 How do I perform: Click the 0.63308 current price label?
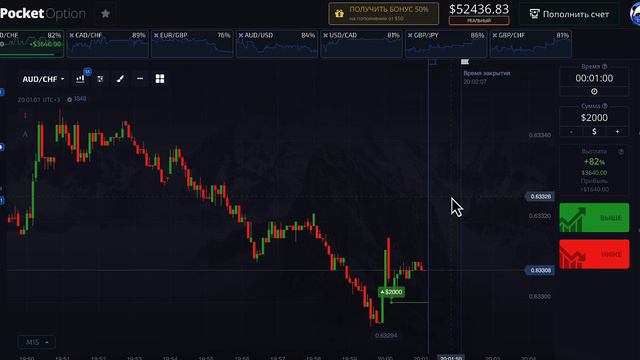coord(540,270)
